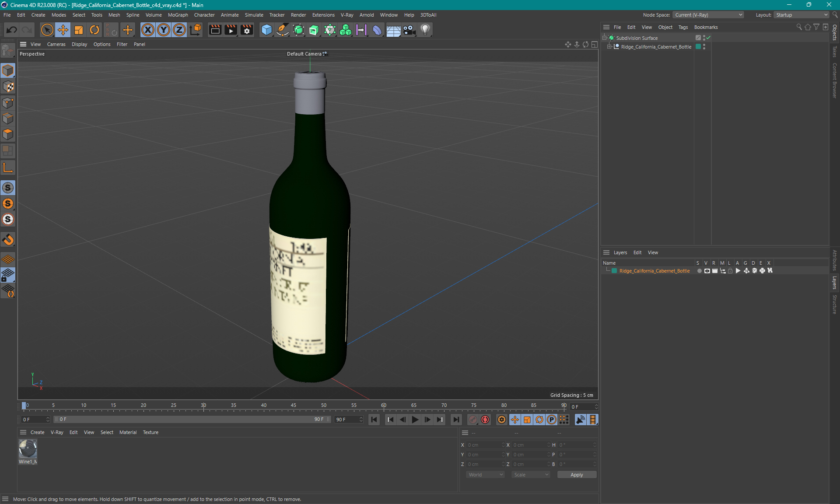This screenshot has height=504, width=840.
Task: Activate the Scale tool in top toolbar
Action: point(79,30)
